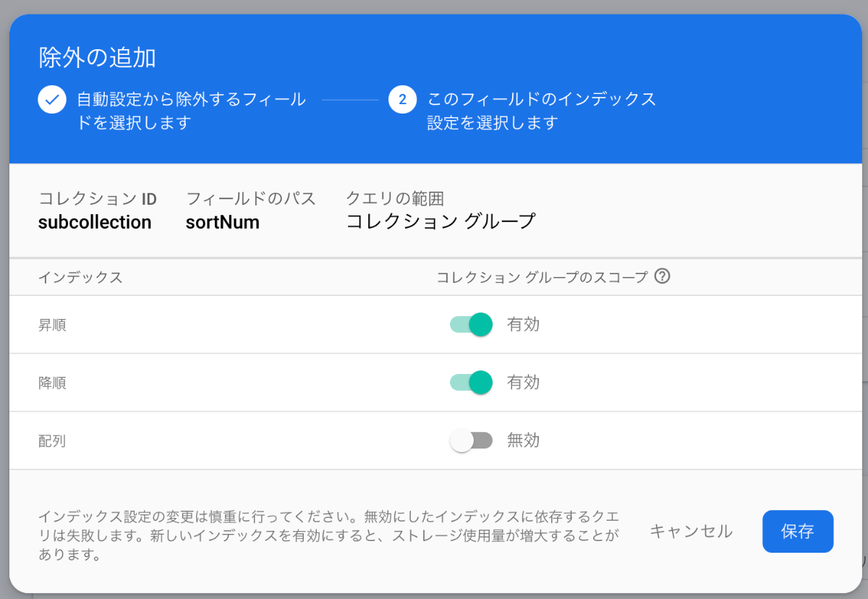Click the インデックス column header

(x=80, y=277)
